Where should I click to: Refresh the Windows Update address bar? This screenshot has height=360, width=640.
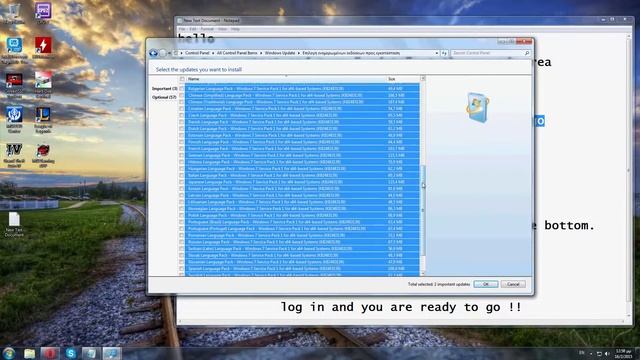444,53
